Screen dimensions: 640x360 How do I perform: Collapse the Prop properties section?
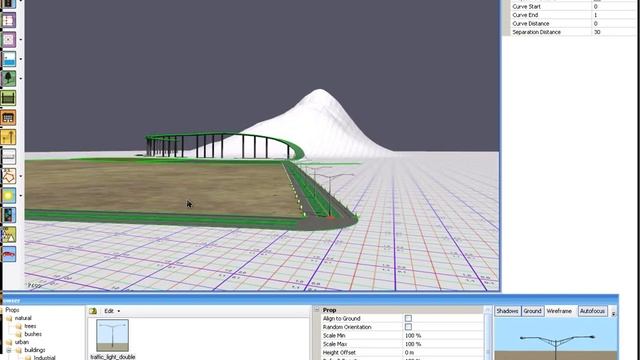click(317, 310)
